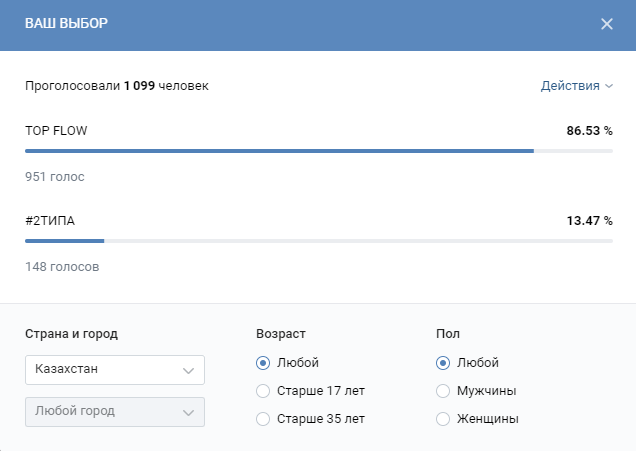Click the Казахстан dropdown arrow icon
This screenshot has height=451, width=636.
[x=188, y=371]
